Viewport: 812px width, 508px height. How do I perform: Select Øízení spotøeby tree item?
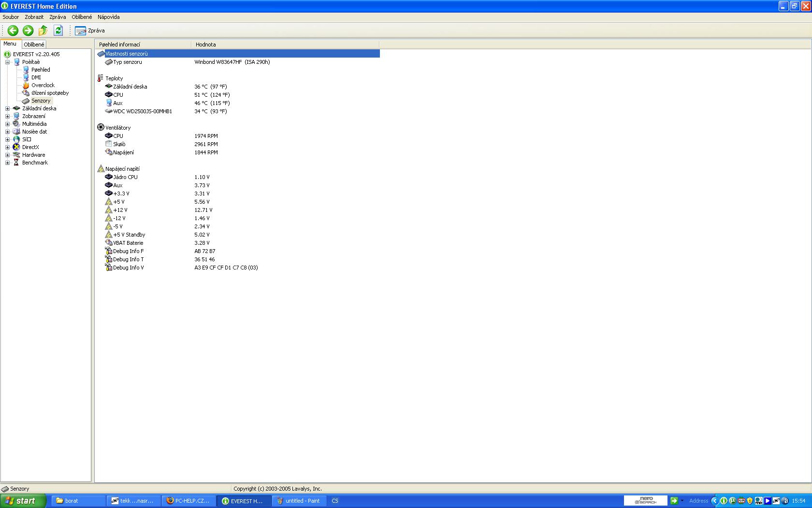pyautogui.click(x=50, y=93)
